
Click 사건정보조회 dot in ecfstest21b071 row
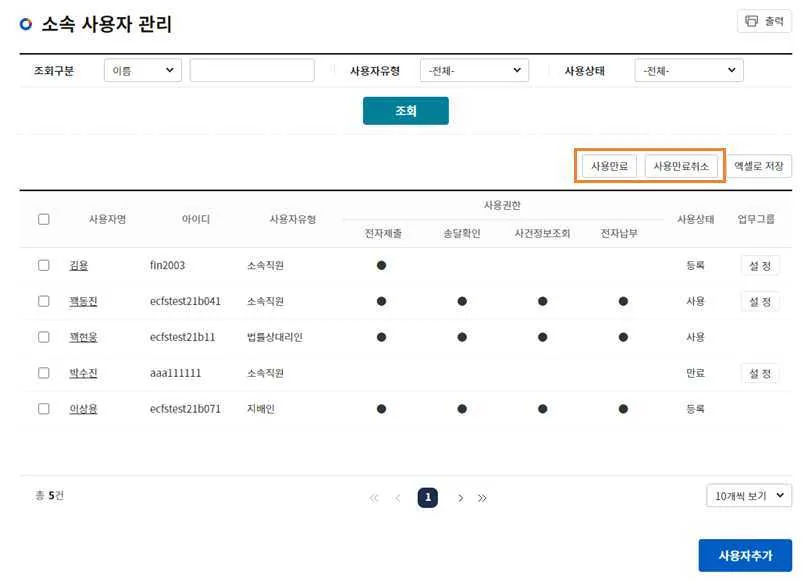[x=542, y=409]
